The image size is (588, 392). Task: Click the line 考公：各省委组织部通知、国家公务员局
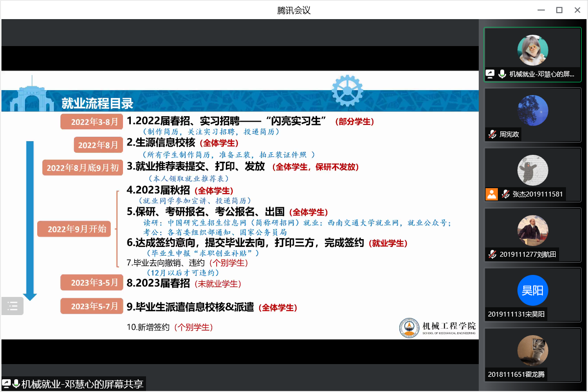click(x=215, y=232)
